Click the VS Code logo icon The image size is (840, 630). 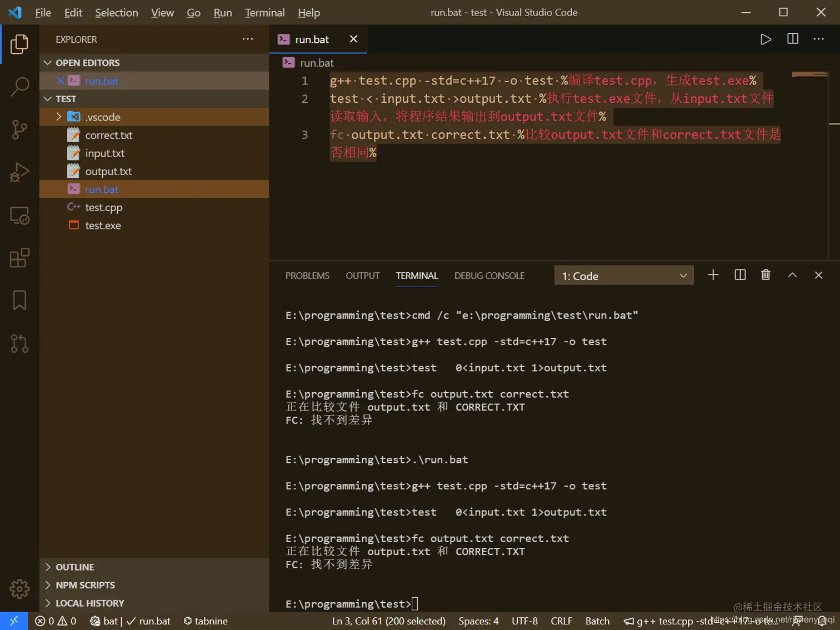15,12
